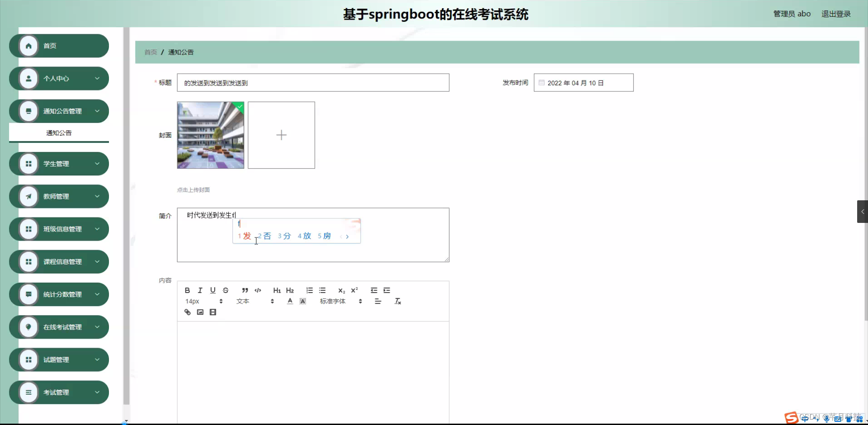Toggle strikethrough text style
The width and height of the screenshot is (868, 425).
[226, 290]
